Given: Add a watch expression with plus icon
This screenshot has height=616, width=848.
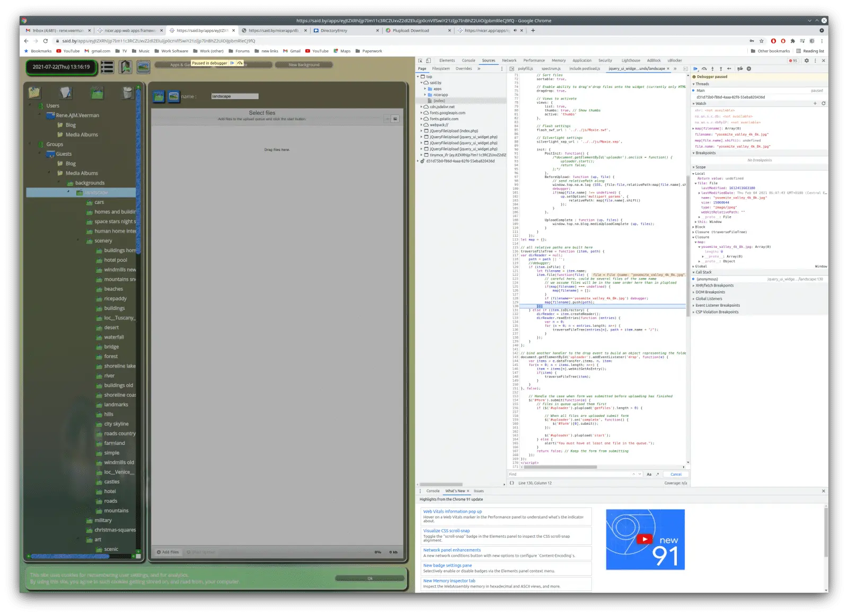Looking at the screenshot, I should [815, 104].
